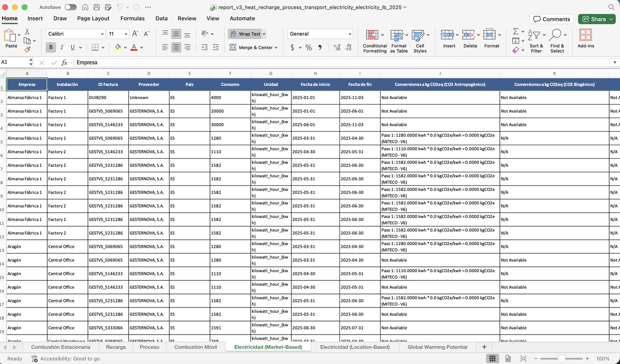The image size is (620, 364).
Task: Toggle the AutoSave switch
Action: 71,7
